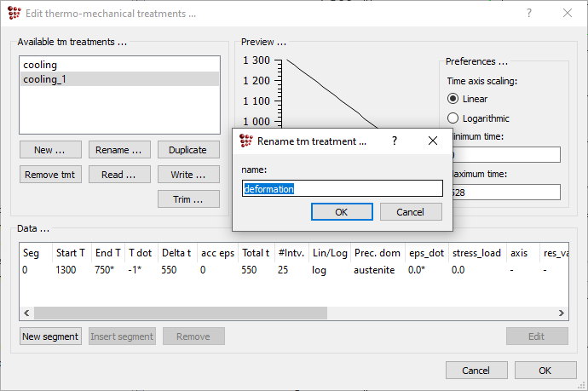Open the Read ... treatment button
Image resolution: width=588 pixels, height=391 pixels.
point(118,175)
